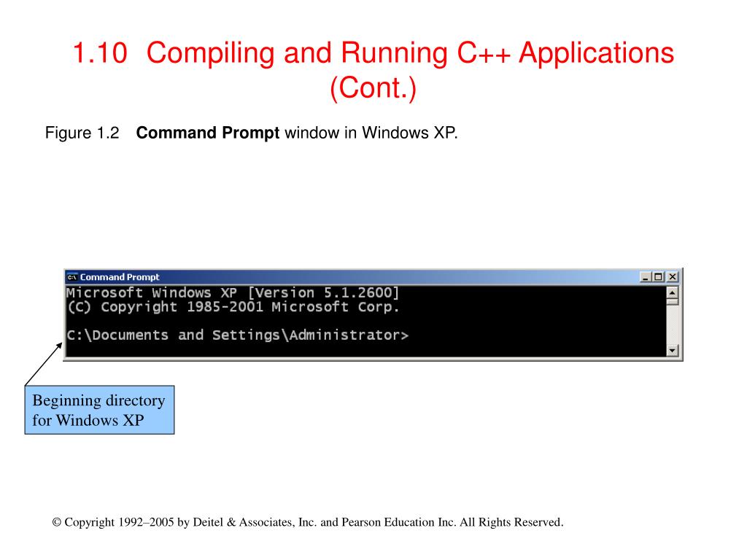
Task: Click the scrollbar up arrow
Action: coord(672,293)
